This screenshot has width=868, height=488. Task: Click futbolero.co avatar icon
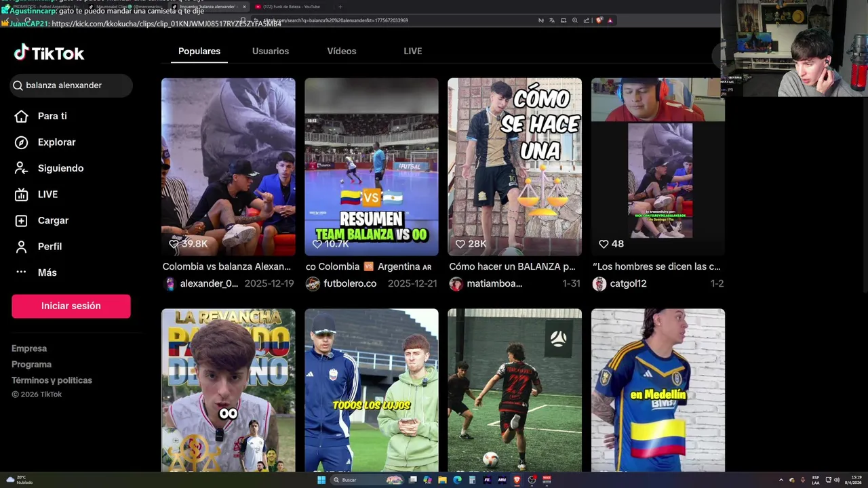point(313,284)
